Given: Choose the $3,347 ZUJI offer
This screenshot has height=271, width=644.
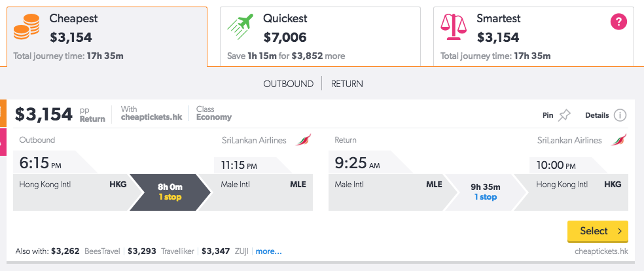Looking at the screenshot, I should pyautogui.click(x=225, y=251).
